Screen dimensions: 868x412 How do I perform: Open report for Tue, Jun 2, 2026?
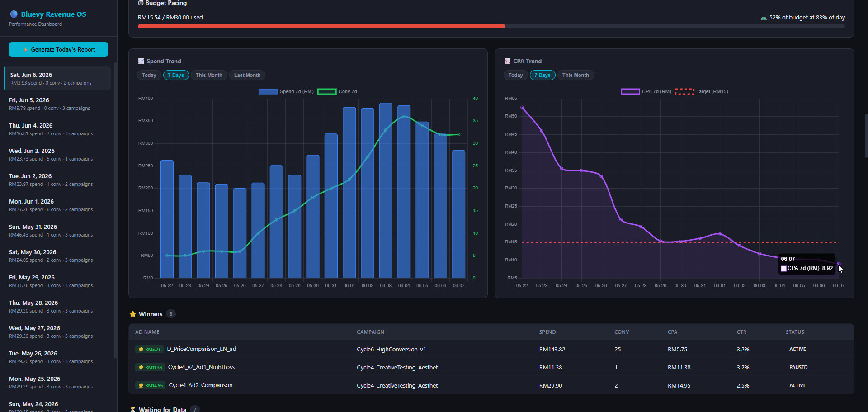[57, 180]
